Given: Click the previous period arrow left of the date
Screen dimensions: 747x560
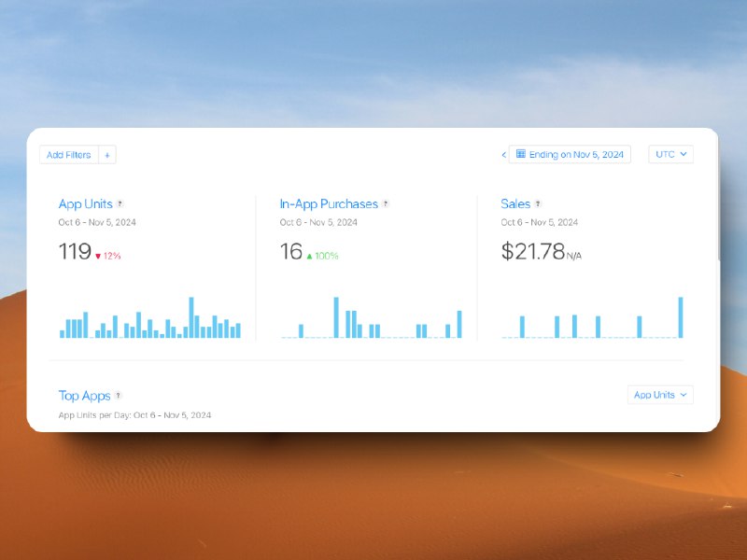Looking at the screenshot, I should [504, 155].
